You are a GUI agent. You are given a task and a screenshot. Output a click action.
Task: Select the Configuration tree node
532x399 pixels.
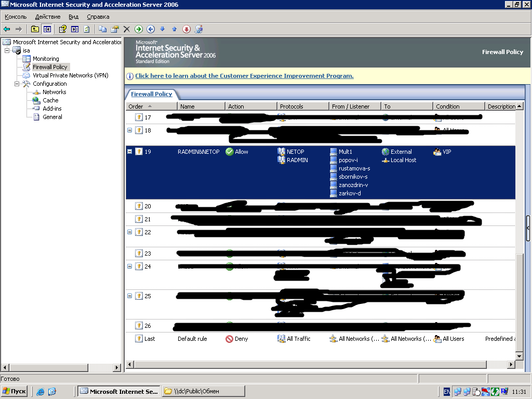[49, 84]
